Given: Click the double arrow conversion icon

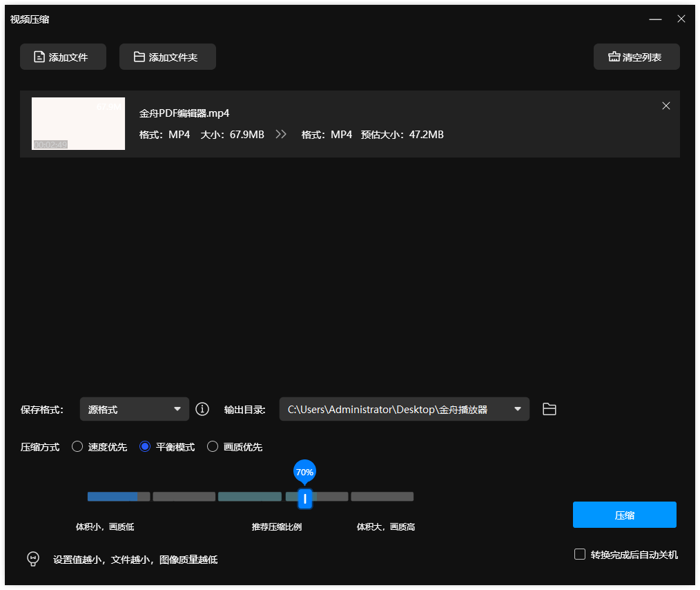Looking at the screenshot, I should (281, 135).
